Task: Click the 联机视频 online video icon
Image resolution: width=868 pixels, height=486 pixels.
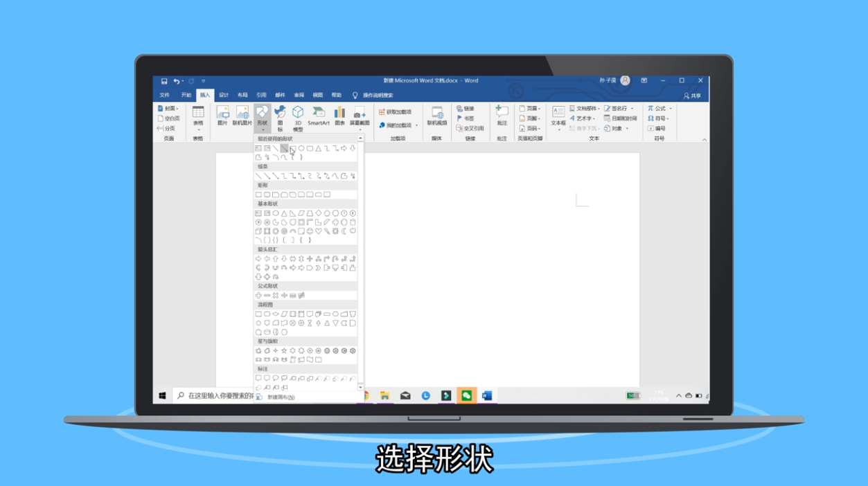Action: (437, 116)
